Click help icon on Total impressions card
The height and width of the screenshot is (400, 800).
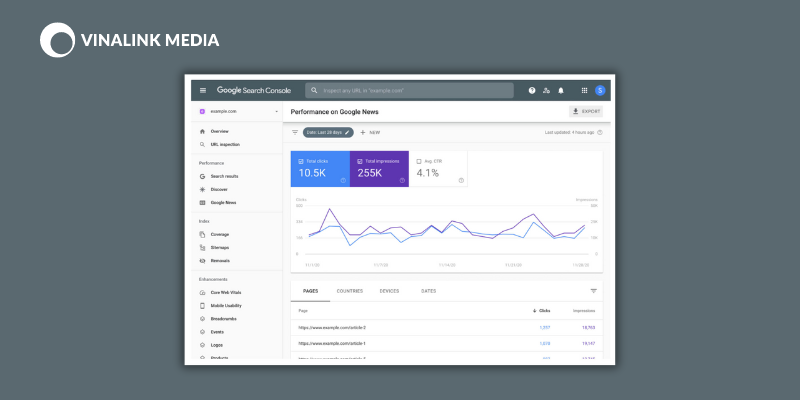[x=402, y=180]
